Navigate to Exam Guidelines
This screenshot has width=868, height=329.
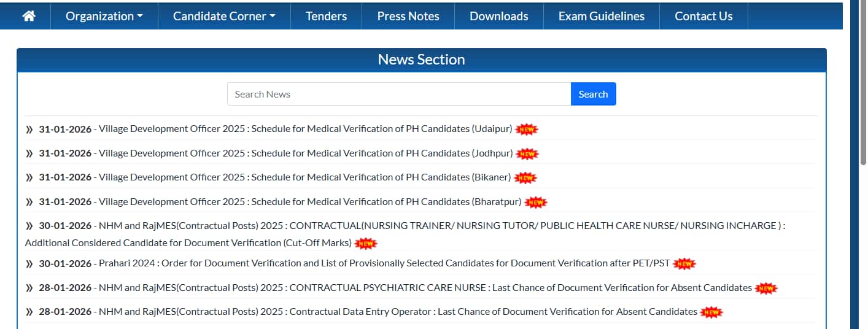tap(601, 17)
